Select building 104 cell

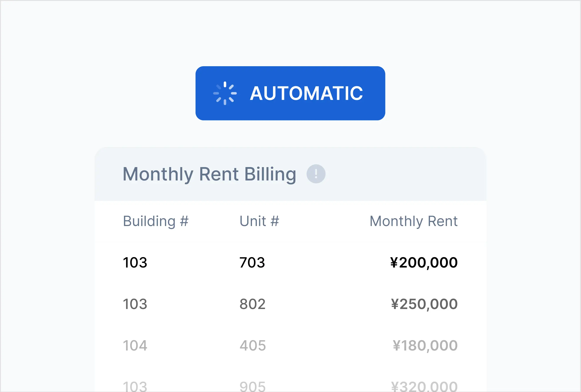[135, 345]
